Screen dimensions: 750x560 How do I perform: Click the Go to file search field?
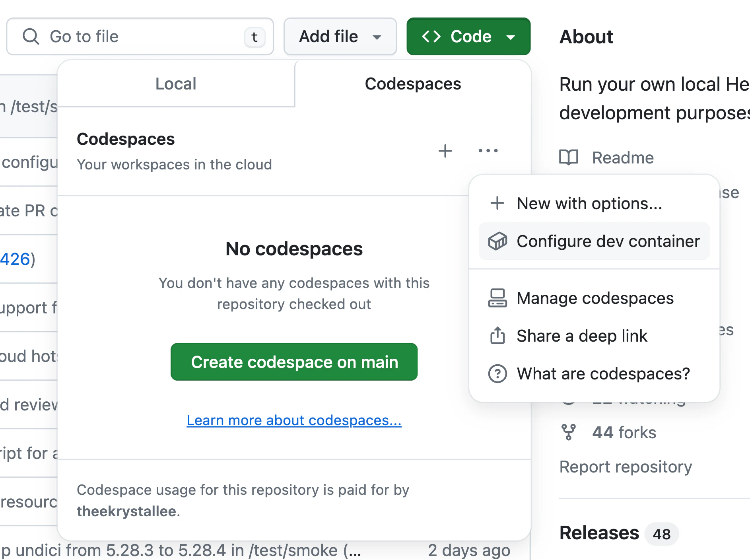coord(139,36)
